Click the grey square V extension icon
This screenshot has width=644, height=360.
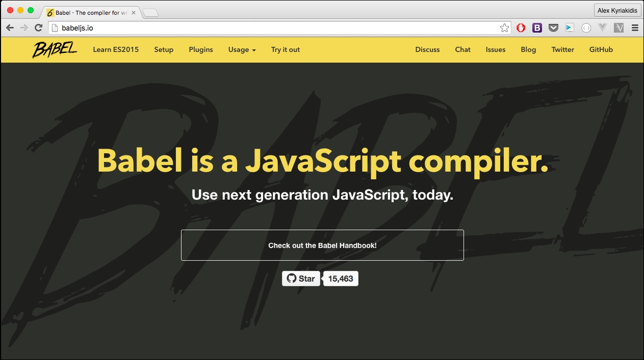pyautogui.click(x=619, y=28)
